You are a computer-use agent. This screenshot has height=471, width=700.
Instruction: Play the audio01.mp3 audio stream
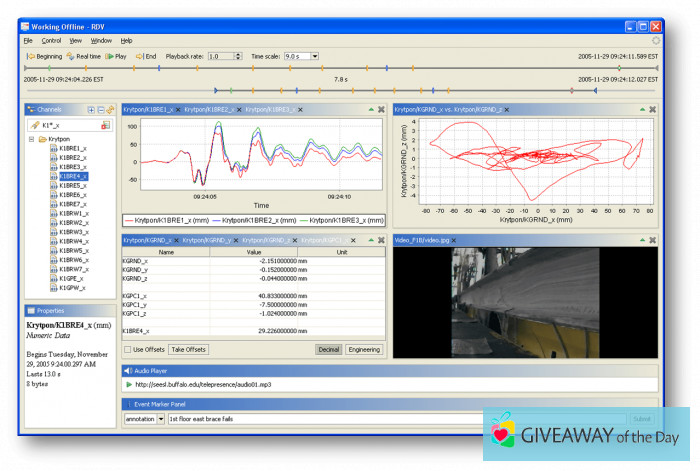(129, 385)
